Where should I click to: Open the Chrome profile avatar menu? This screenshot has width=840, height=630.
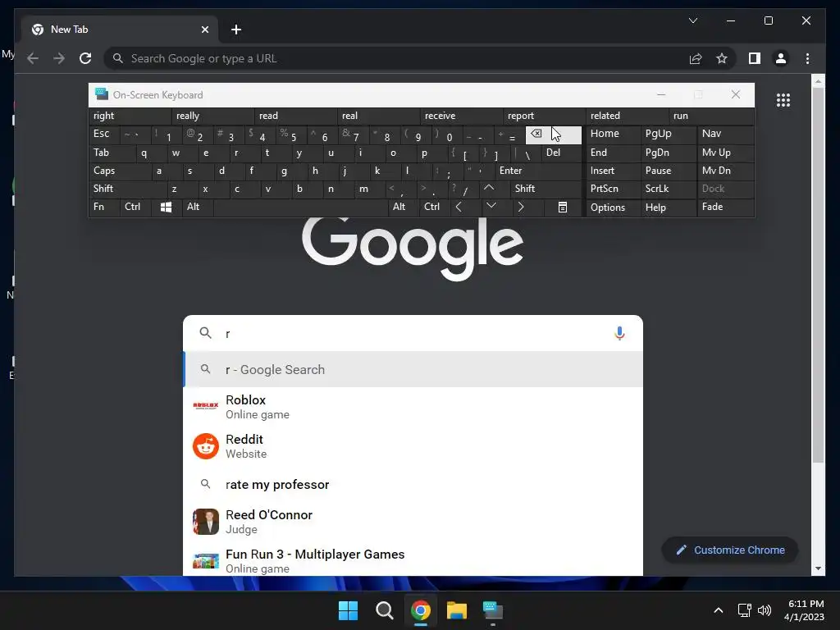coord(781,58)
